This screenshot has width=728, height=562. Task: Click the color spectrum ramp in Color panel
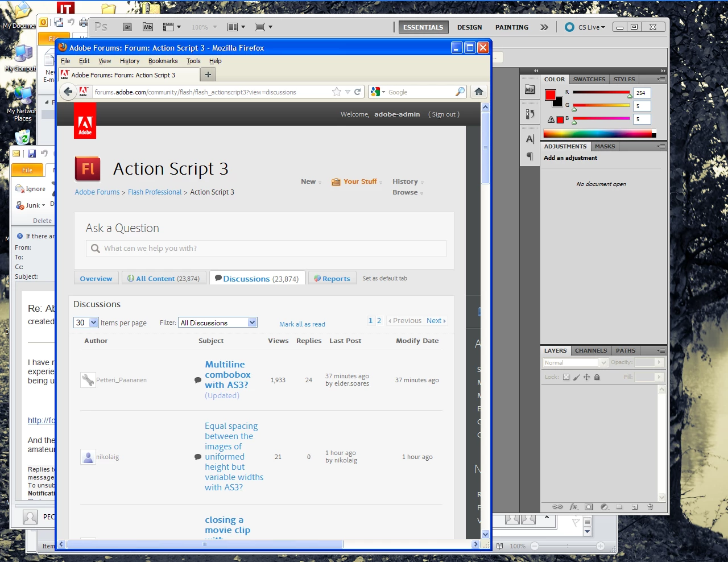point(599,134)
